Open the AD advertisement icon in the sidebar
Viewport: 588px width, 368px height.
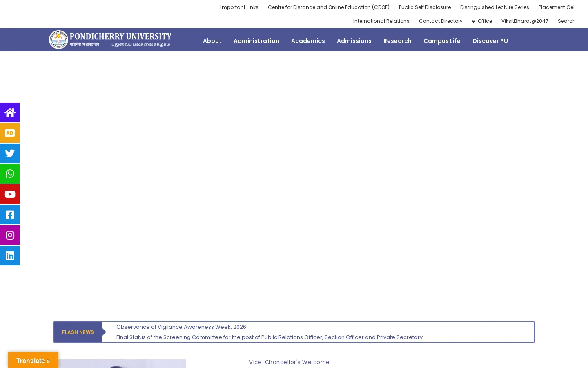pos(10,133)
